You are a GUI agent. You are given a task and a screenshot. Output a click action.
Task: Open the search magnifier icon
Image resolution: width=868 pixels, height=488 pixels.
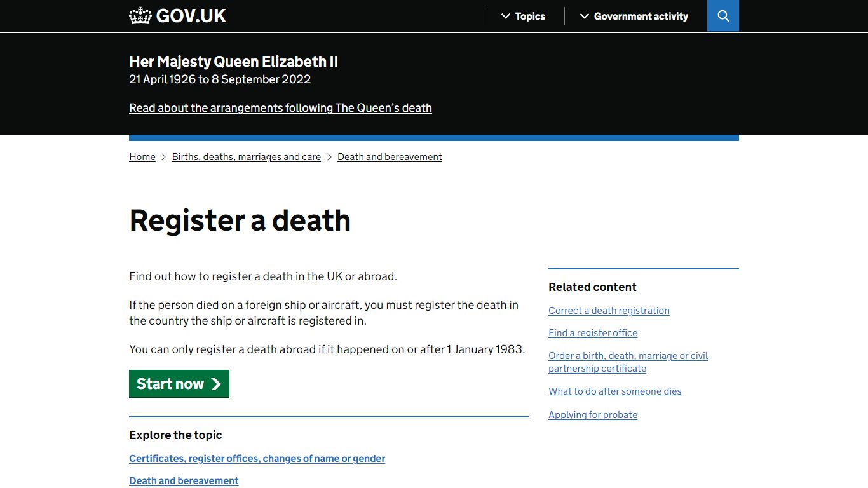(723, 16)
